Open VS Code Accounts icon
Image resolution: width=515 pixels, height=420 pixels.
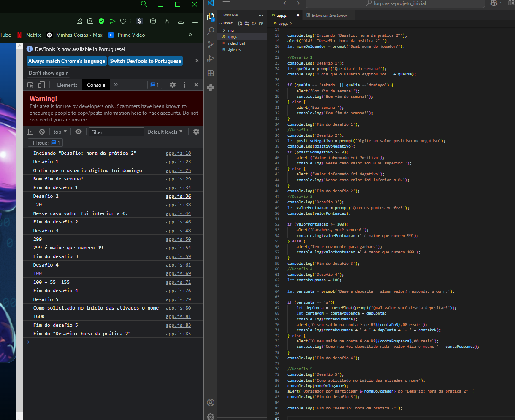211,402
